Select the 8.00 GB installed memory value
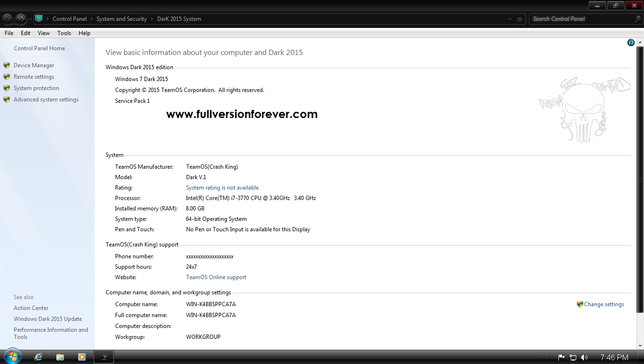 [x=195, y=209]
